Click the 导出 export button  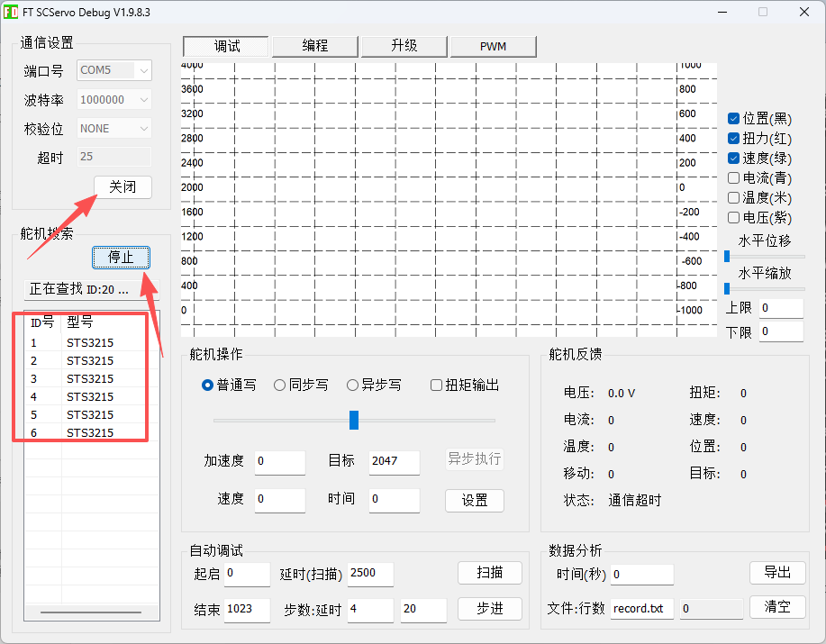point(777,572)
